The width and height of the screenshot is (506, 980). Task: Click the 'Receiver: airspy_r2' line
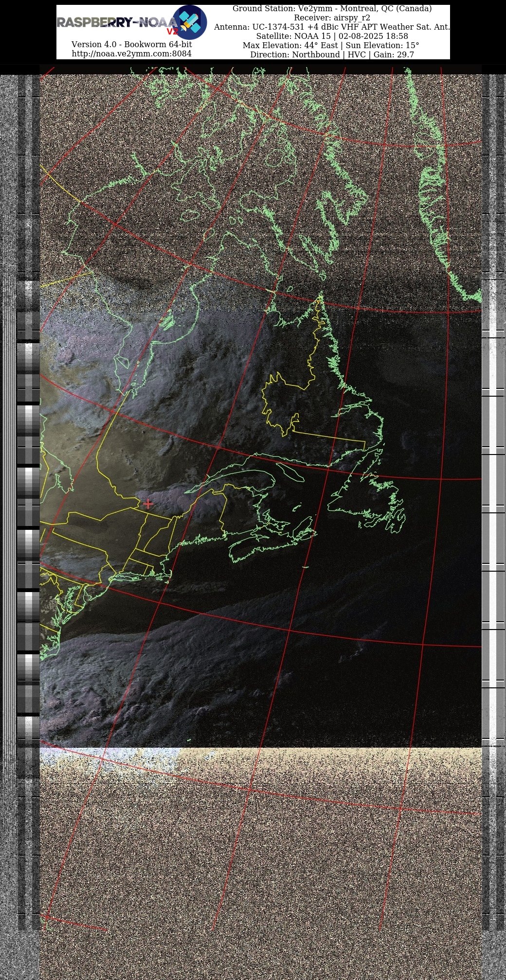click(332, 18)
